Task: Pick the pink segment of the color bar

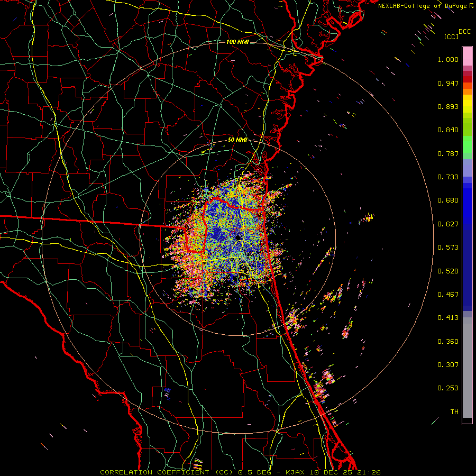Action: pyautogui.click(x=467, y=57)
